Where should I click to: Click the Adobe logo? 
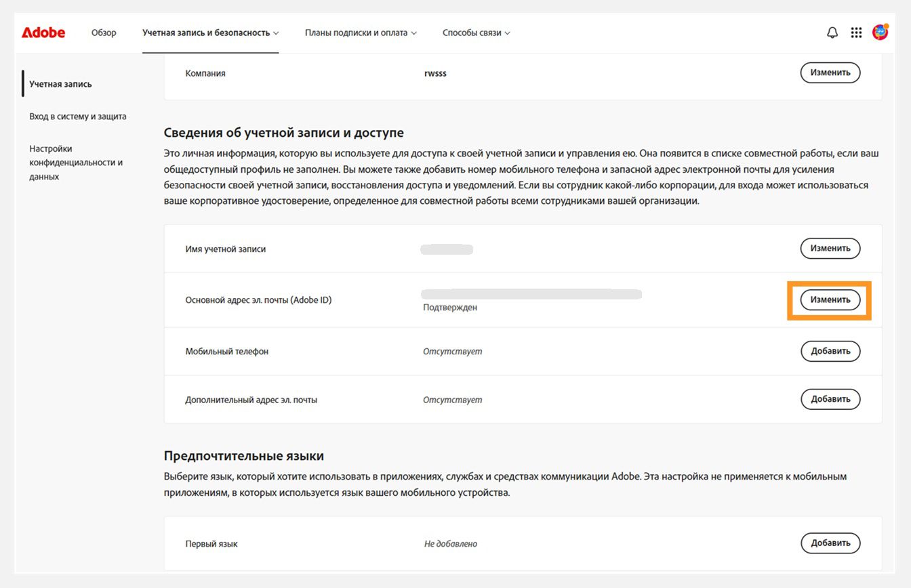pyautogui.click(x=43, y=33)
